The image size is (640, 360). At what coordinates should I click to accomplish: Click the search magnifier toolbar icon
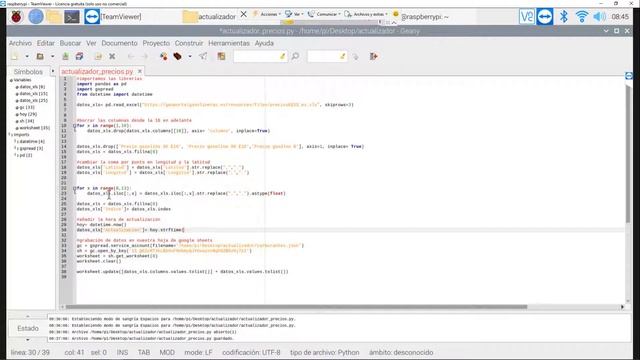click(x=295, y=56)
